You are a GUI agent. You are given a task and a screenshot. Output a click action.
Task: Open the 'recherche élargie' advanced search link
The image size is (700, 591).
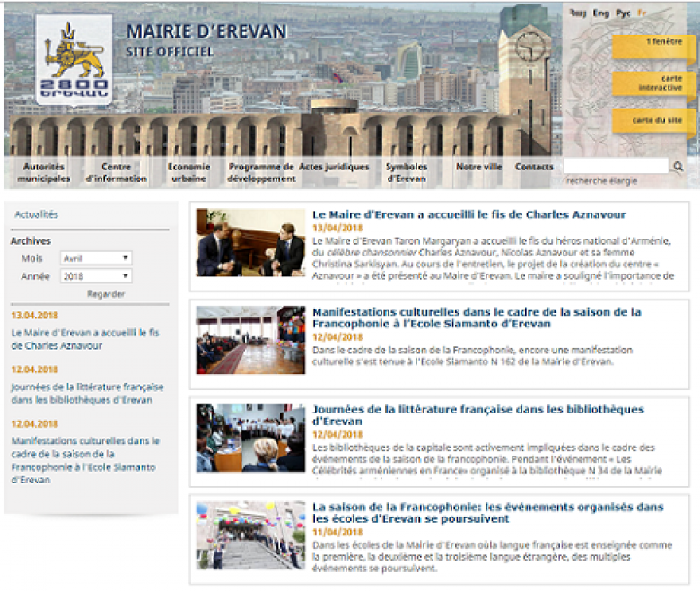(601, 181)
